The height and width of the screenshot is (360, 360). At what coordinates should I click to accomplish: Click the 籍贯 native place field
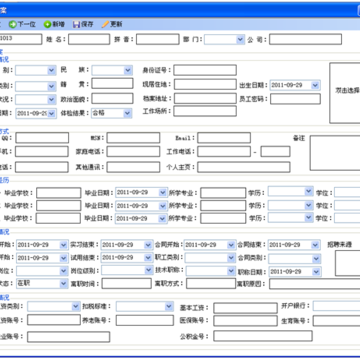(112, 83)
